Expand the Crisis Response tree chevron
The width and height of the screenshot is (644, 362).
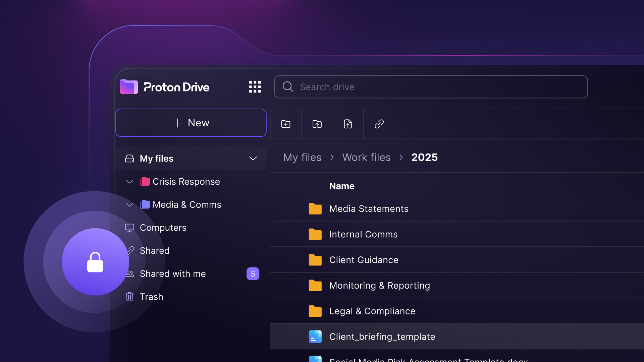pos(129,182)
